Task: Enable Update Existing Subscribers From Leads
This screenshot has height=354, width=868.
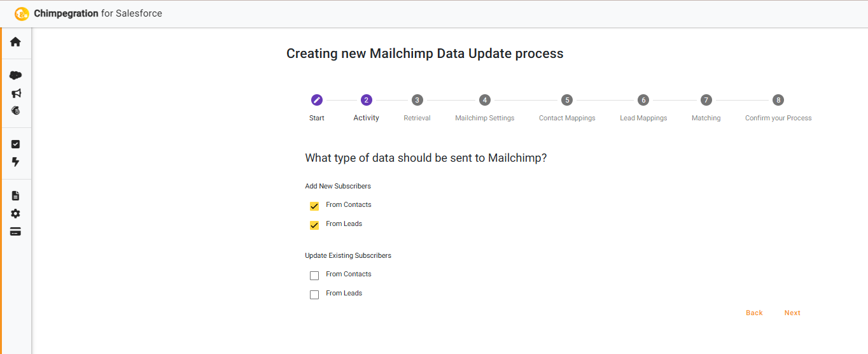Action: click(314, 295)
